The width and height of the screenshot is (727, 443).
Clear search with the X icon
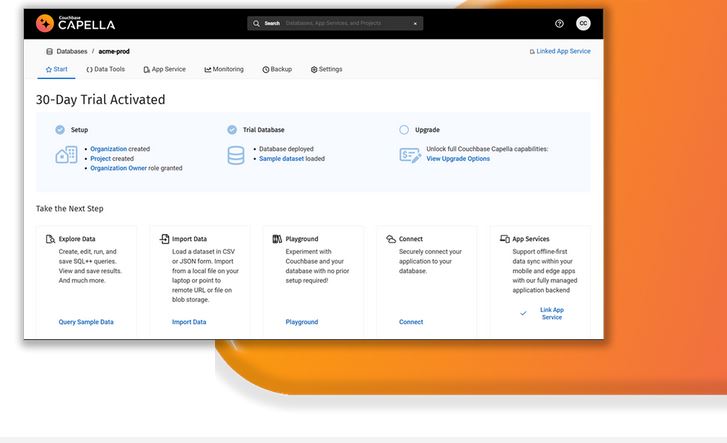[415, 23]
